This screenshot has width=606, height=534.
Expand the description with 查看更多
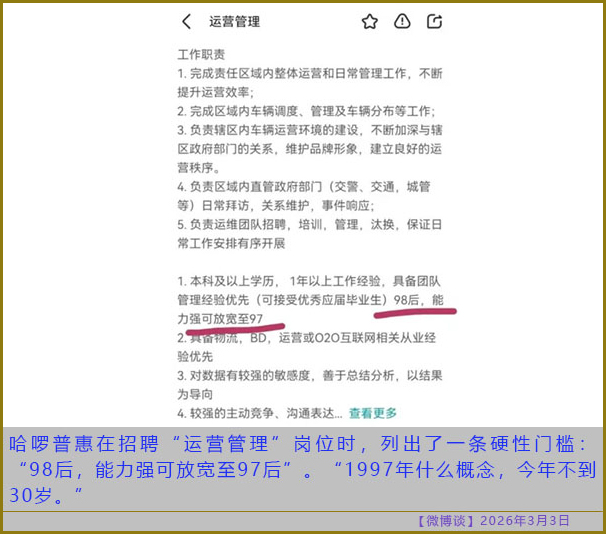(x=372, y=413)
